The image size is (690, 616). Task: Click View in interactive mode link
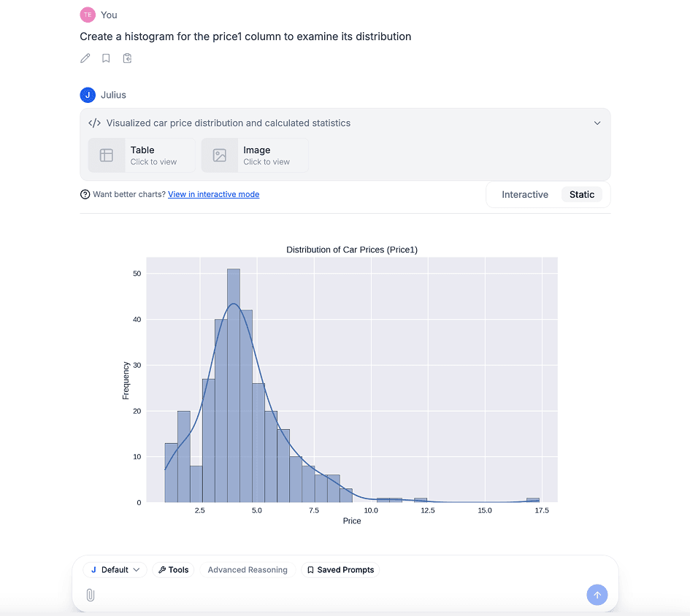point(213,194)
